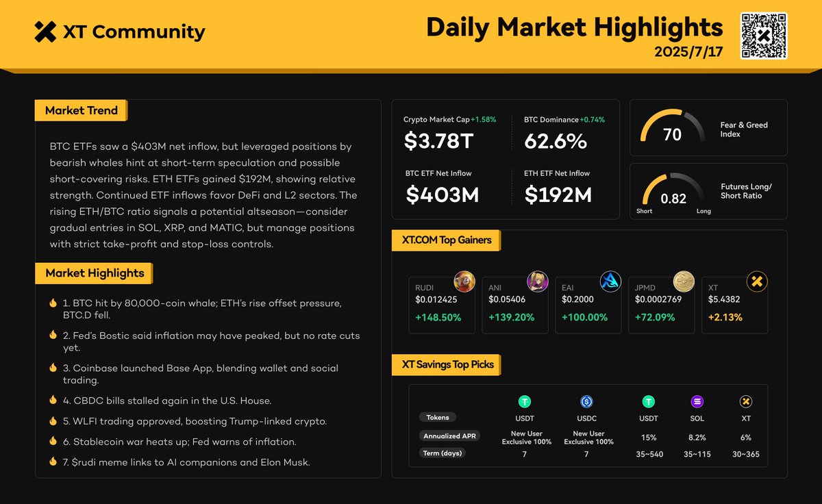Click the Market Highlights section header
The width and height of the screenshot is (822, 504).
tap(94, 273)
